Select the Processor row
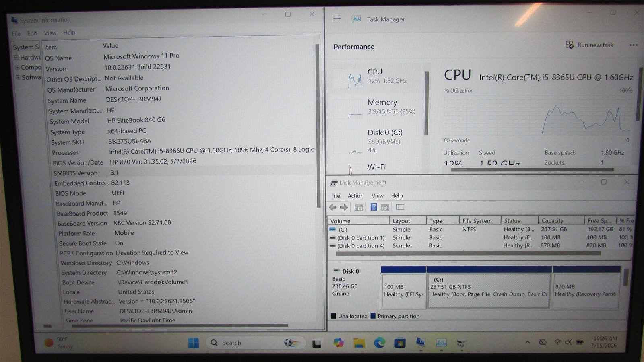Viewport: 644px width, 362px height. pyautogui.click(x=182, y=151)
